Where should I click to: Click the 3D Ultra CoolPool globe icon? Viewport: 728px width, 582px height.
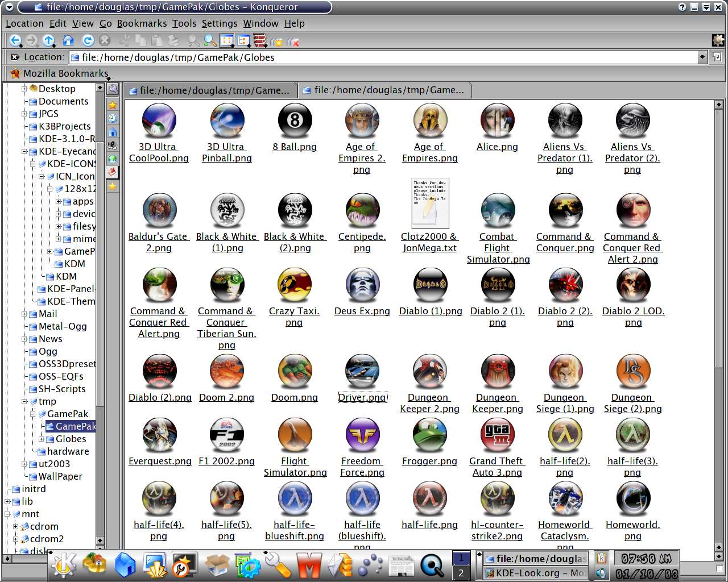pyautogui.click(x=159, y=120)
